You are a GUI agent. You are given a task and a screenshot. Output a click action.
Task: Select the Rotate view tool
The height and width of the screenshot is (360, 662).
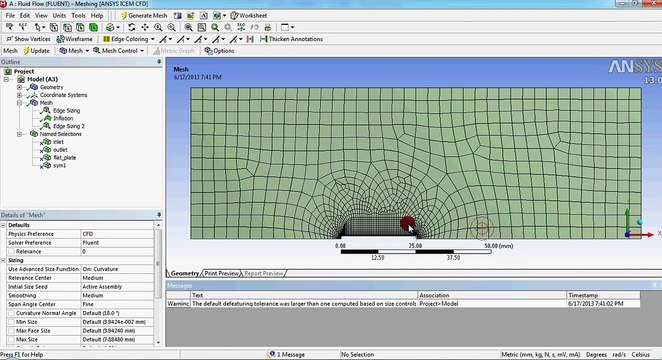tap(132, 27)
